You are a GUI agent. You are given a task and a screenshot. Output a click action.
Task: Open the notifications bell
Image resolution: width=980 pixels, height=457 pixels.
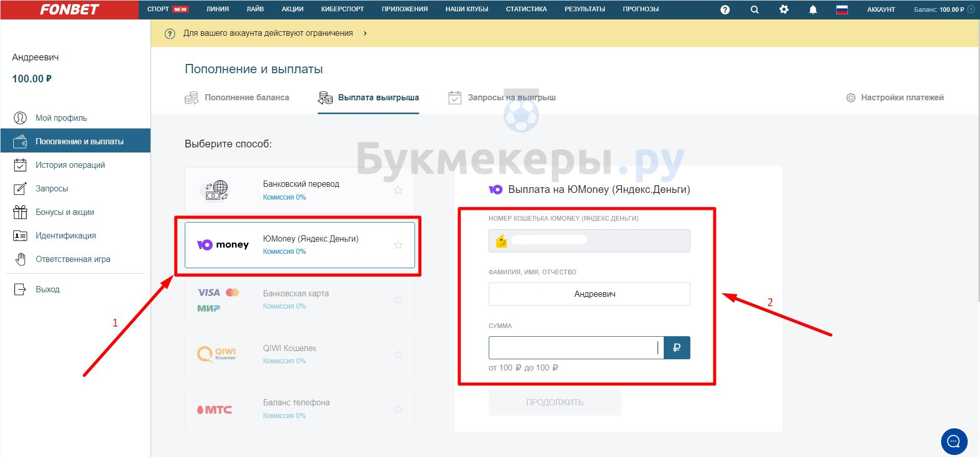pos(813,10)
